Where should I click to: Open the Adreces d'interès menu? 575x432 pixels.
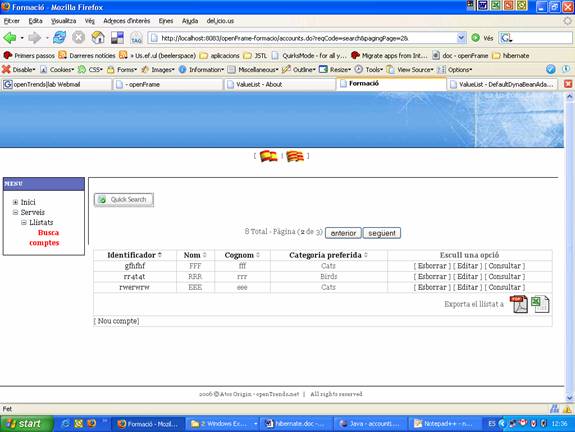tap(127, 21)
